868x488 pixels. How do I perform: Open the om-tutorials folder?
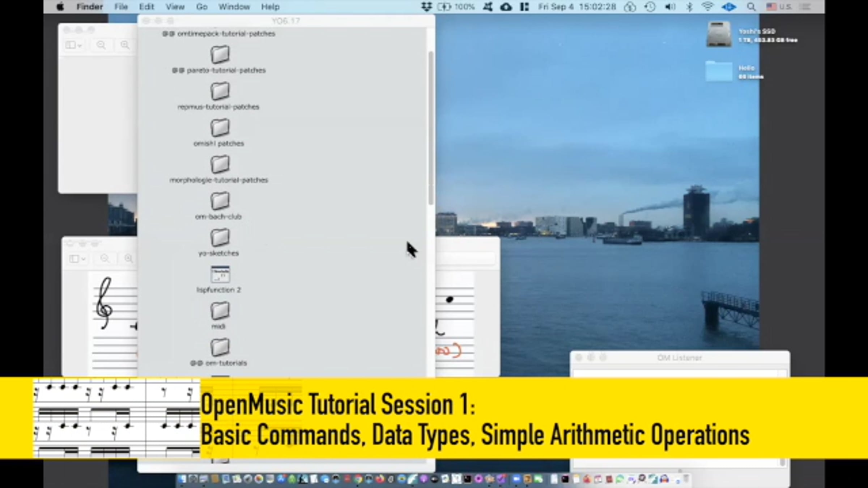[220, 347]
